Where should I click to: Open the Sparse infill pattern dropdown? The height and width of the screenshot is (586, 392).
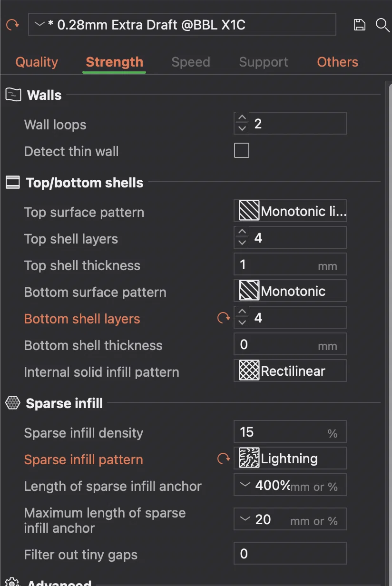[290, 459]
